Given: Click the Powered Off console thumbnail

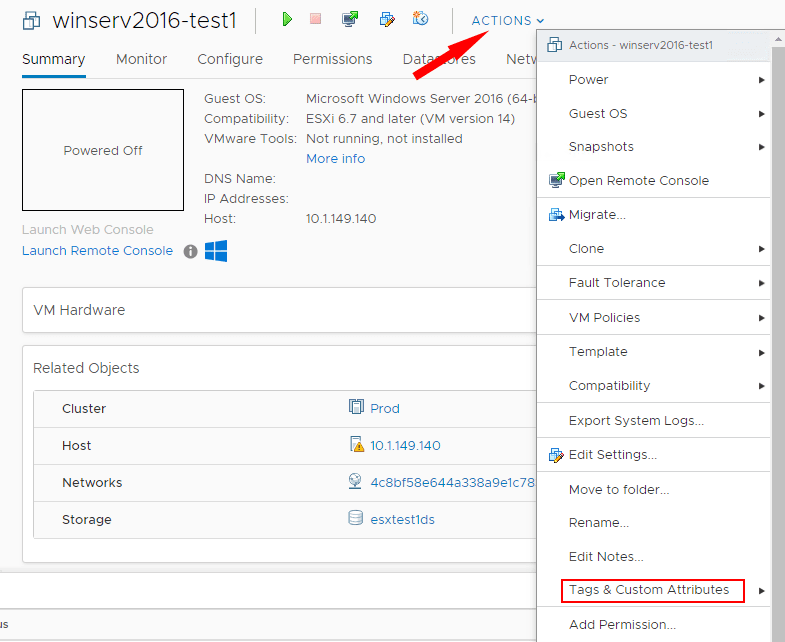Looking at the screenshot, I should pyautogui.click(x=103, y=150).
